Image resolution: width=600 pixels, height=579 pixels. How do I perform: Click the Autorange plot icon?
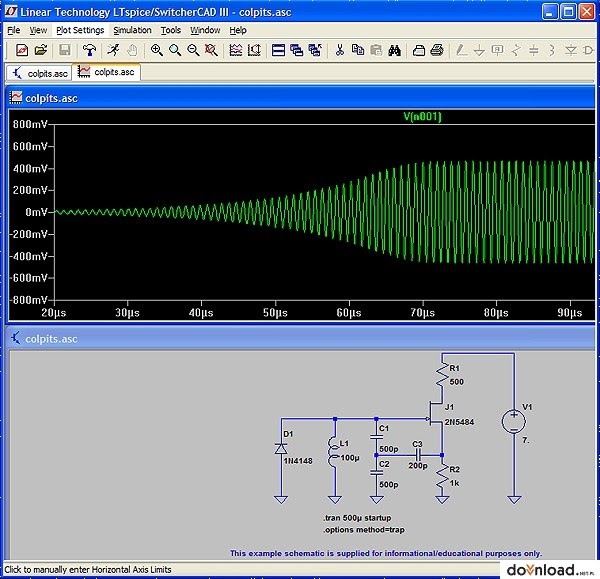coord(236,50)
